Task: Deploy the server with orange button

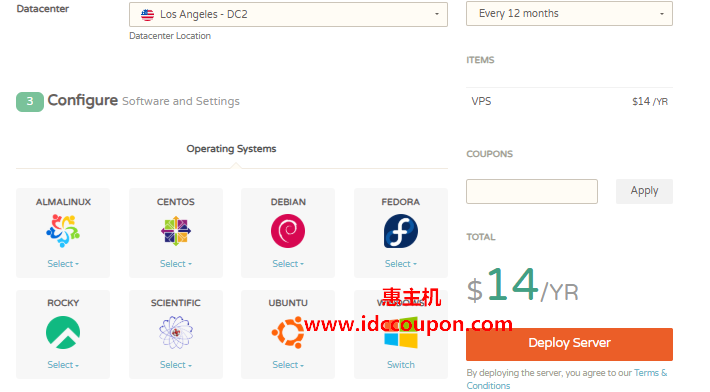Action: pos(569,344)
